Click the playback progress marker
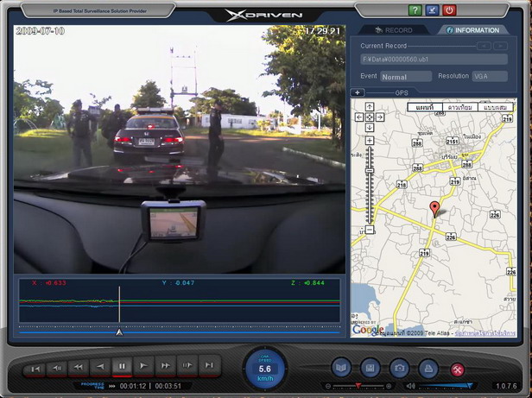Viewport: 532px width, 398px height. point(119,332)
